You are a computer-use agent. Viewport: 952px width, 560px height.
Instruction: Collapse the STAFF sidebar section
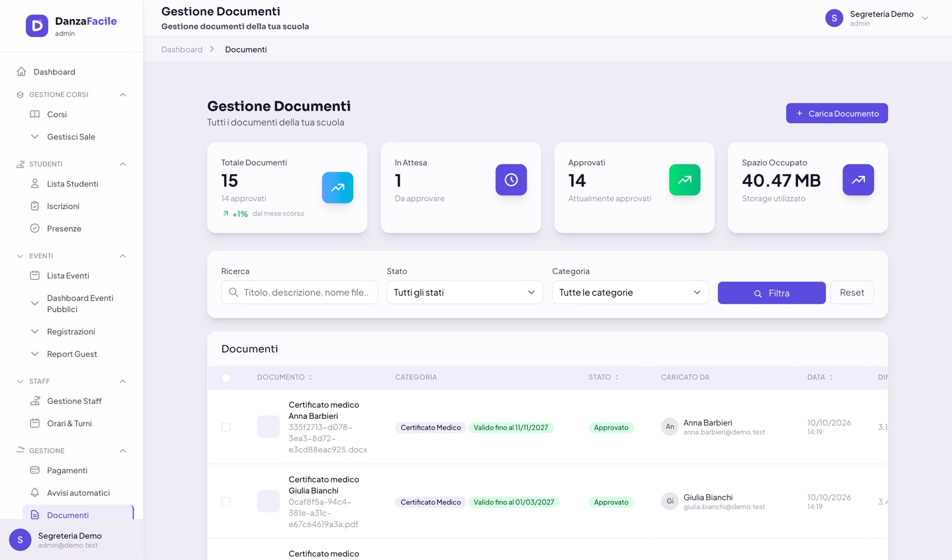pos(123,381)
